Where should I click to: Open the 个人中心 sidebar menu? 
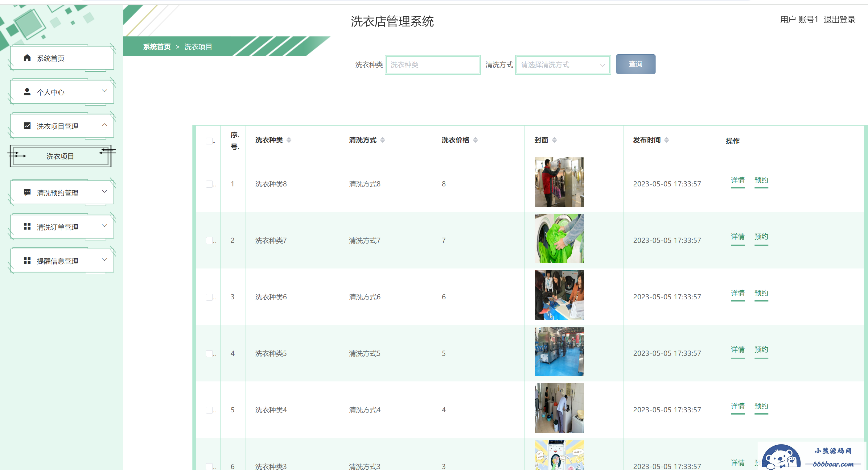pos(62,92)
